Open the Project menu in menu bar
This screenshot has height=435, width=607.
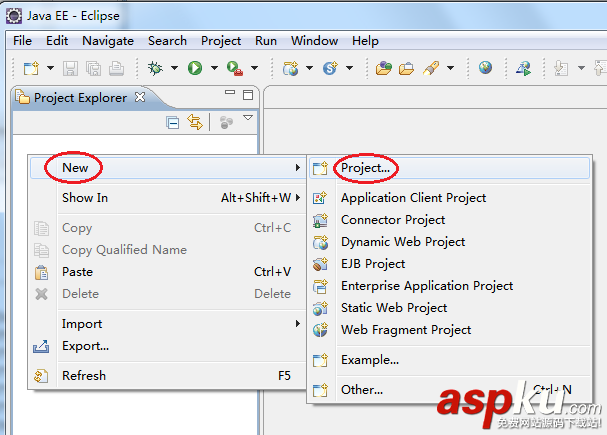tap(221, 41)
